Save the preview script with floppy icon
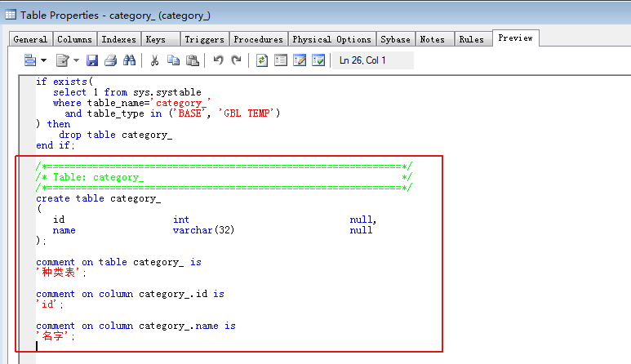 pos(92,60)
